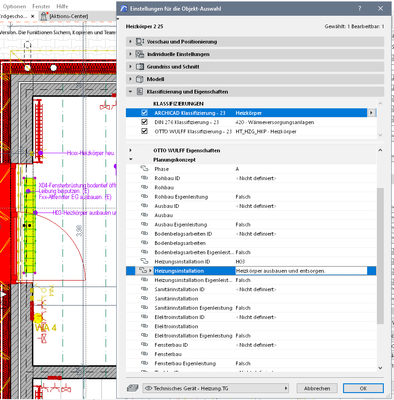Expand the Grundriss und Schnitt panel arrow
The image size is (394, 400).
coord(130,67)
